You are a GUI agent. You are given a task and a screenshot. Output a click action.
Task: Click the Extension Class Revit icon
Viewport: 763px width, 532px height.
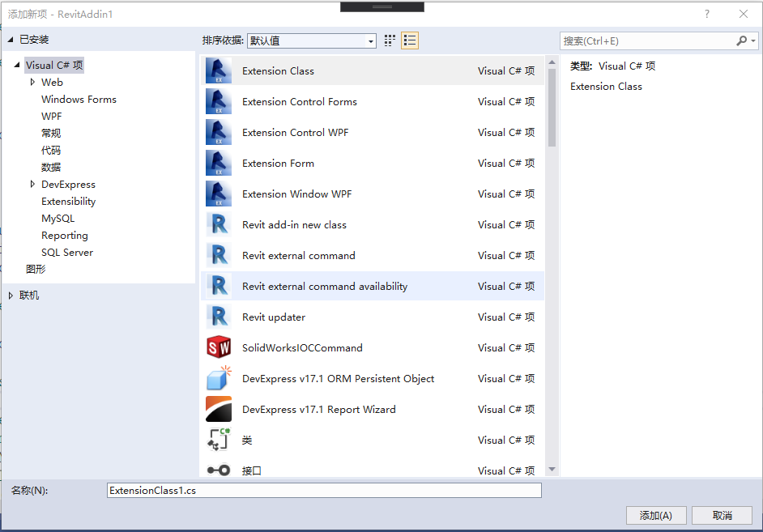click(218, 71)
